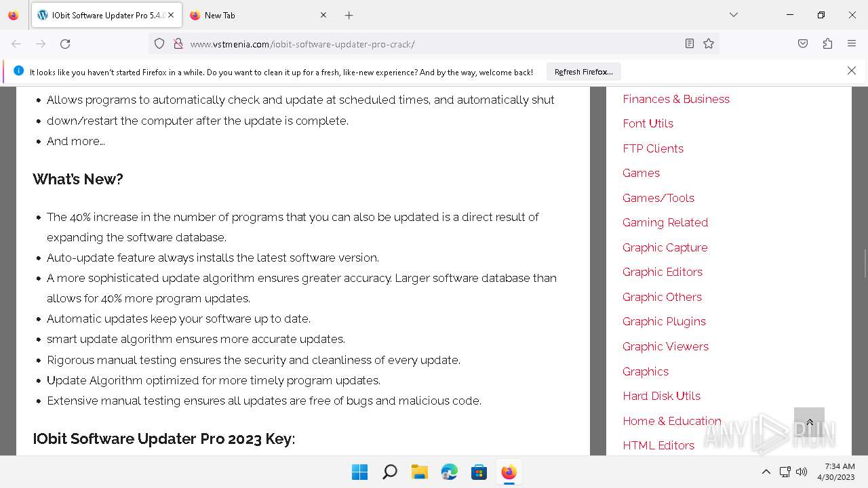Click IObit Software Updater Pro 2023 Key heading

tap(164, 439)
